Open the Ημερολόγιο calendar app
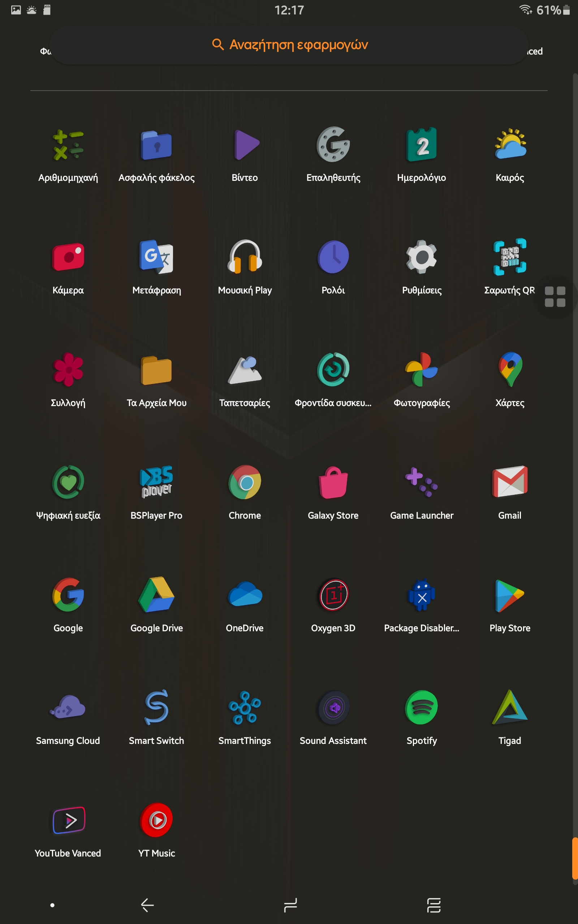The width and height of the screenshot is (578, 924). click(422, 145)
